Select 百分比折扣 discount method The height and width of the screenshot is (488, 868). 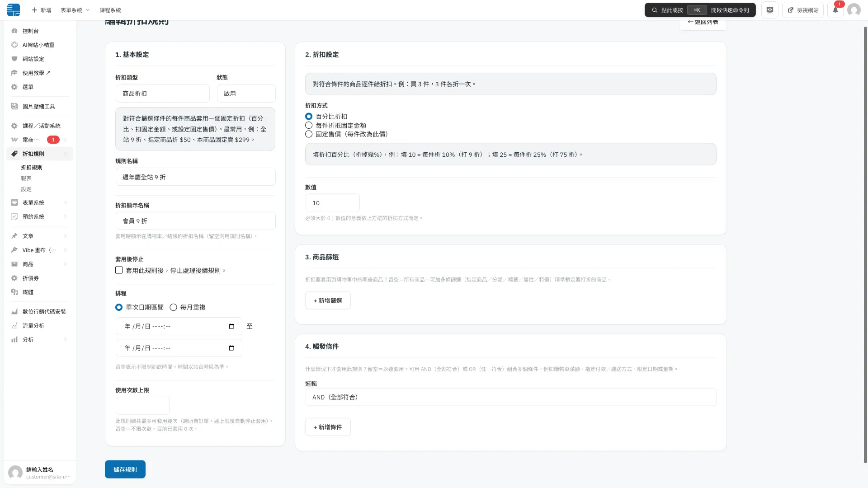[309, 117]
